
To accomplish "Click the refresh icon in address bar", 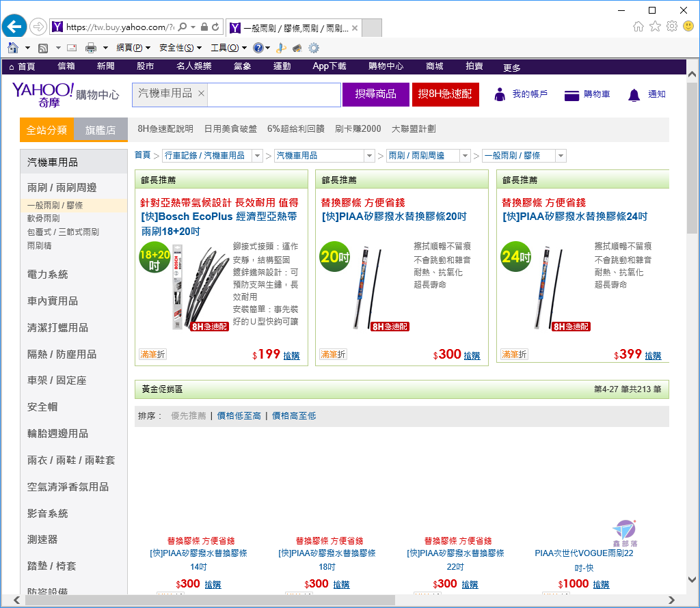I will coord(215,27).
